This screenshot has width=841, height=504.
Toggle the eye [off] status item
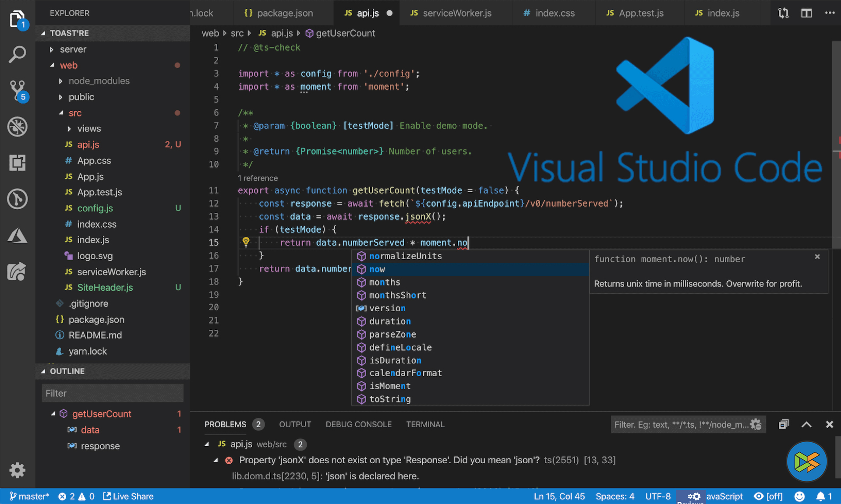point(768,496)
